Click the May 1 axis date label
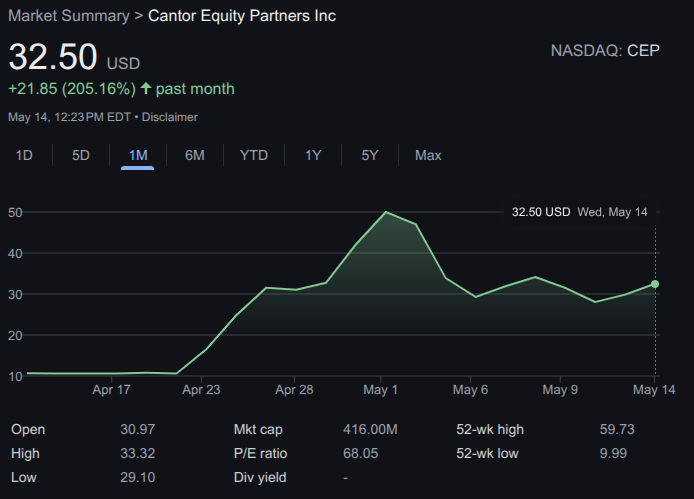This screenshot has height=499, width=694. (x=380, y=390)
